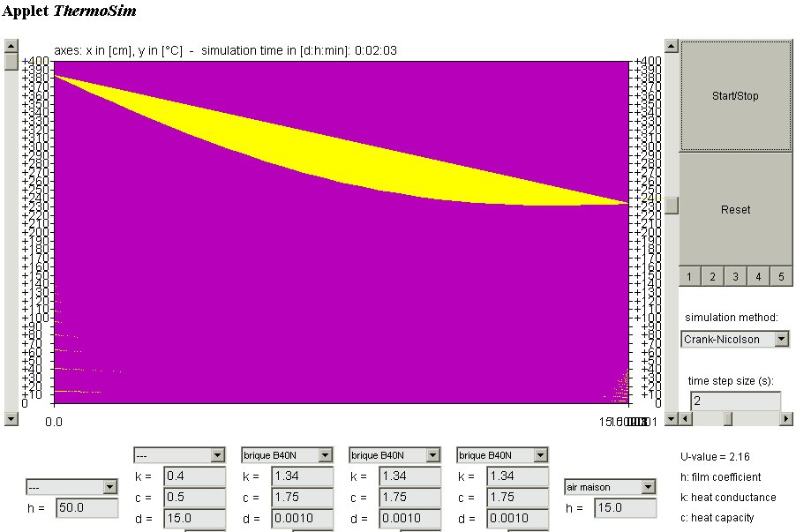Click the k field of fourth layer
This screenshot has height=532, width=796.
click(x=517, y=476)
